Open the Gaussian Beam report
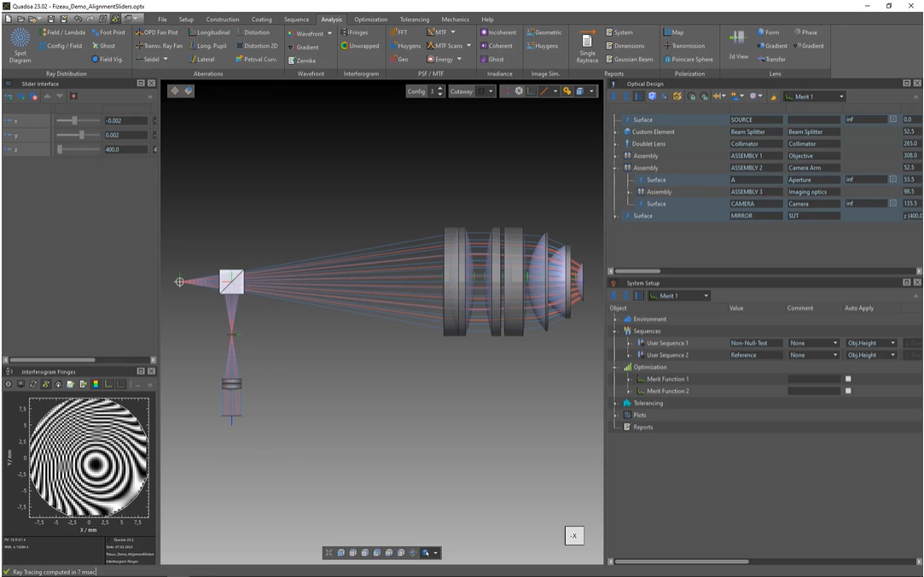Viewport: 924px width, 577px height. [x=630, y=60]
